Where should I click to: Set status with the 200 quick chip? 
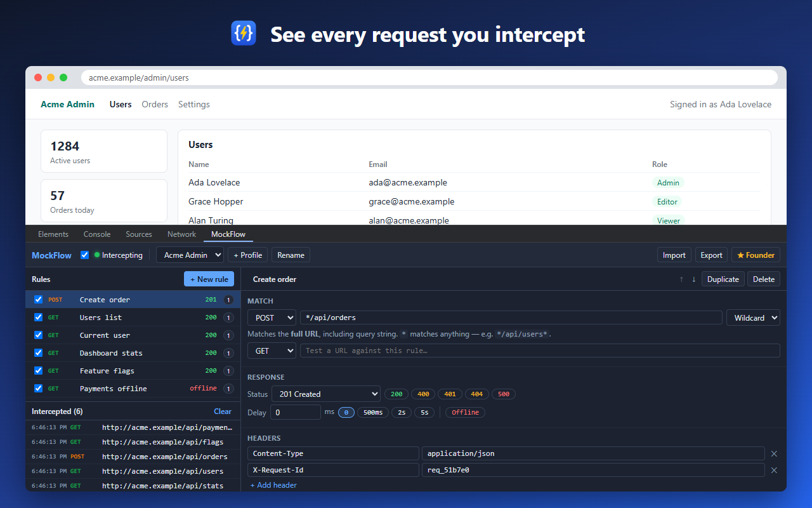pos(396,394)
